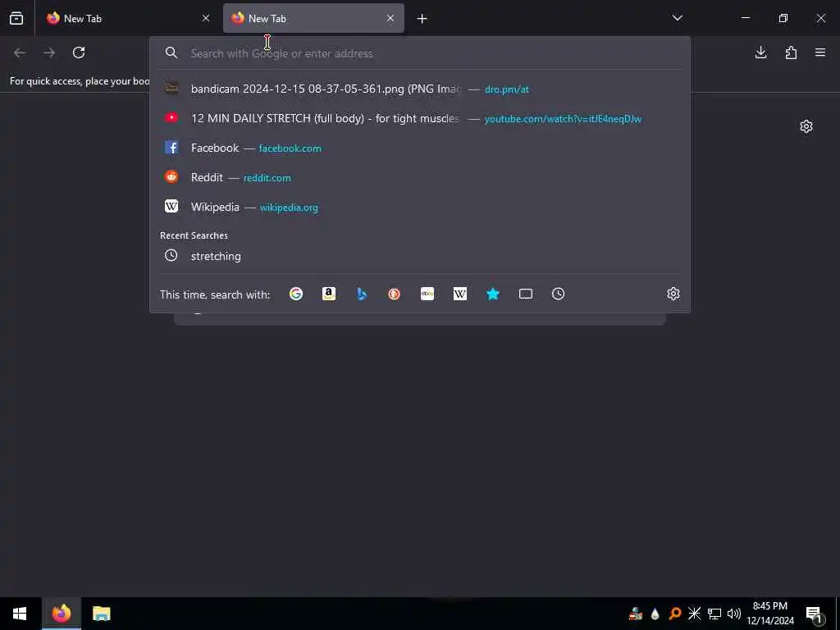Image resolution: width=840 pixels, height=630 pixels.
Task: Open the Firefox application menu
Action: click(820, 52)
